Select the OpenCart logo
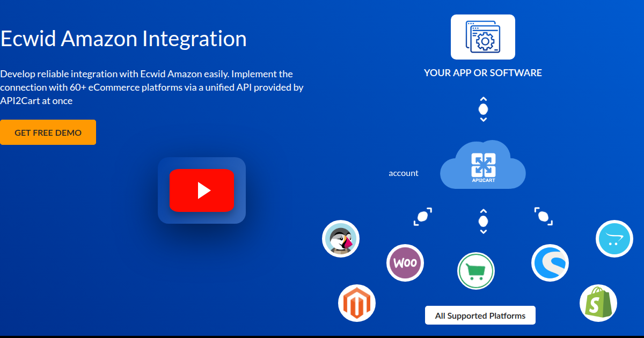Image resolution: width=644 pixels, height=338 pixels. (x=614, y=239)
